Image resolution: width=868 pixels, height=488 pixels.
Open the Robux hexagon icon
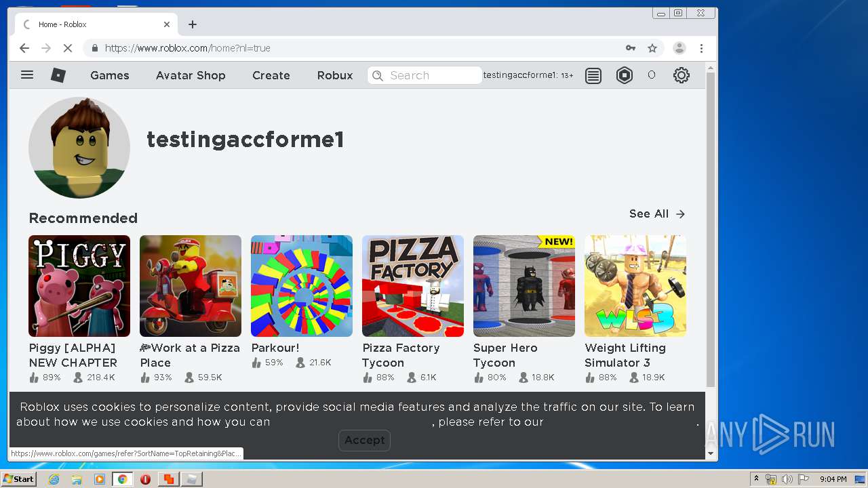(x=625, y=75)
